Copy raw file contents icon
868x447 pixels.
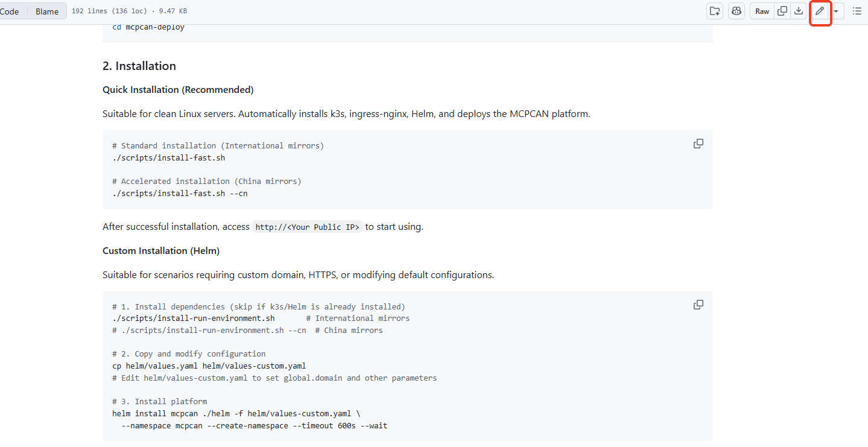point(782,11)
